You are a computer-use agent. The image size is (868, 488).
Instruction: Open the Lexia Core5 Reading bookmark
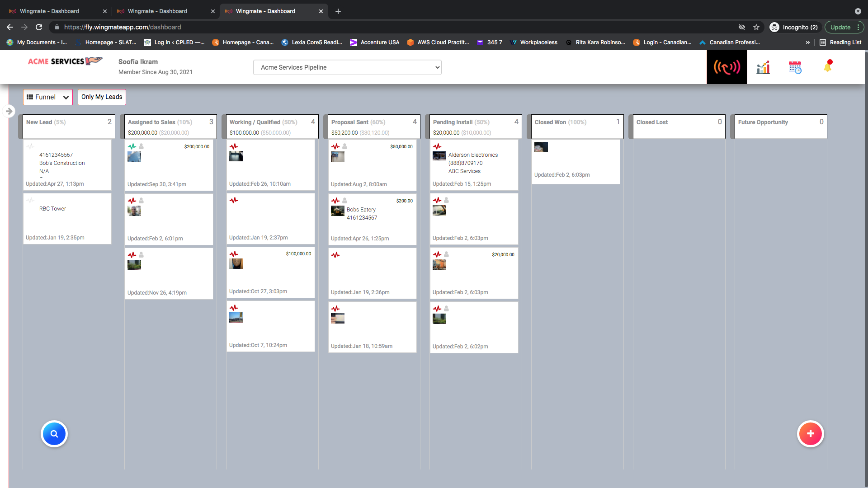pos(312,42)
